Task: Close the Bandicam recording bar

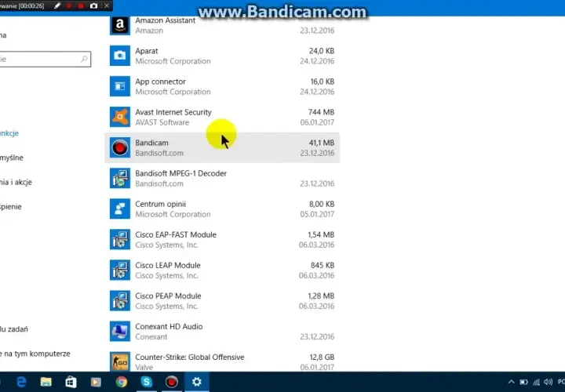Action: pos(107,5)
